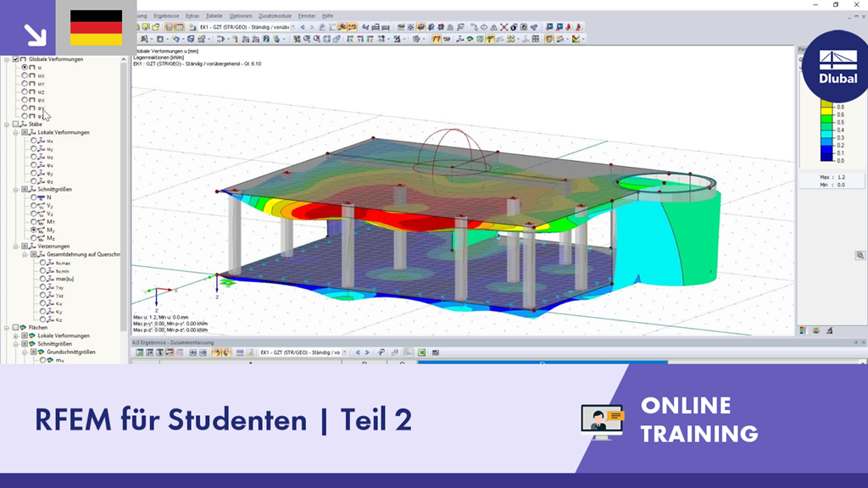Open the EK1 load case dropdown in the top toolbar
The width and height of the screenshot is (868, 488).
click(294, 26)
